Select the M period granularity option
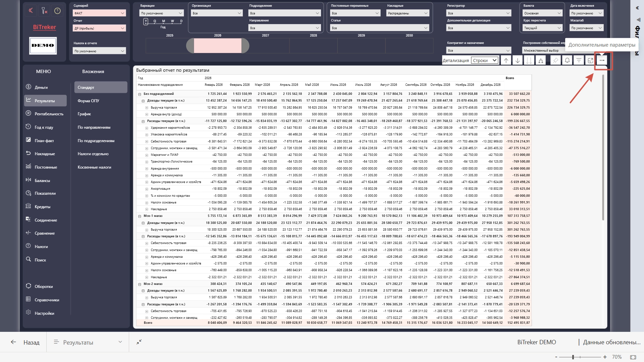This screenshot has height=362, width=644. pyautogui.click(x=164, y=21)
